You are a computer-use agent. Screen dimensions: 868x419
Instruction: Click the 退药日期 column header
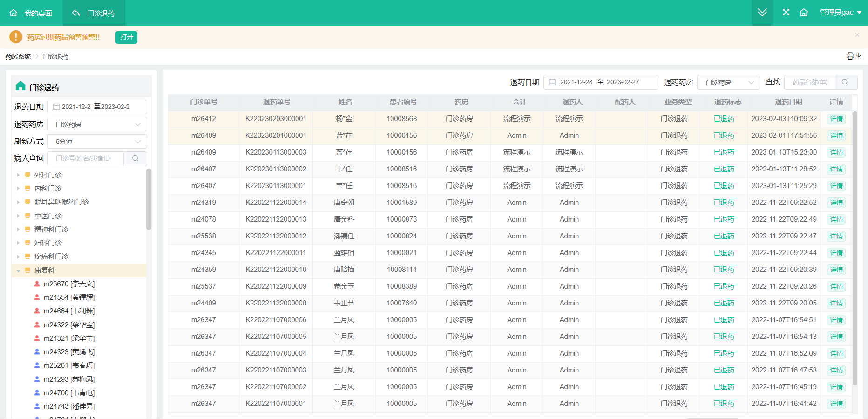[788, 102]
